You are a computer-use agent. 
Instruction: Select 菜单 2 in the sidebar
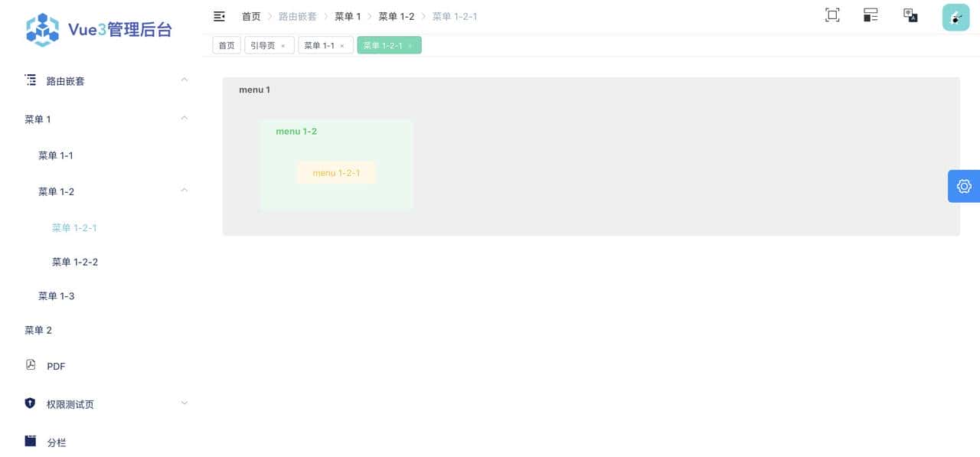tap(38, 330)
